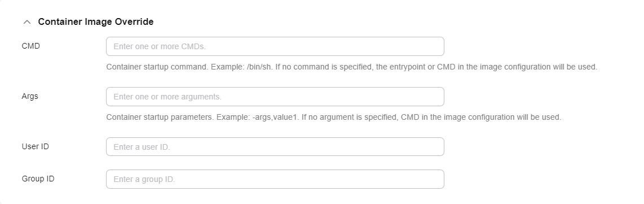Activate the Group ID text box

275,179
